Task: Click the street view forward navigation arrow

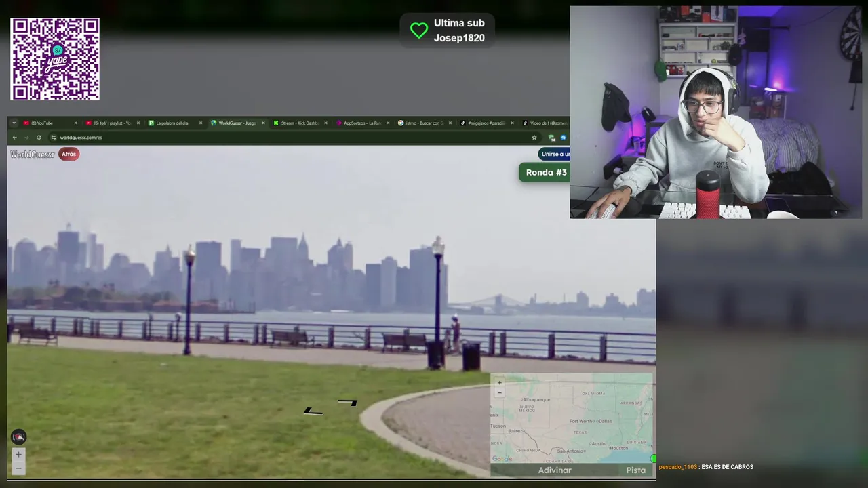Action: (348, 402)
